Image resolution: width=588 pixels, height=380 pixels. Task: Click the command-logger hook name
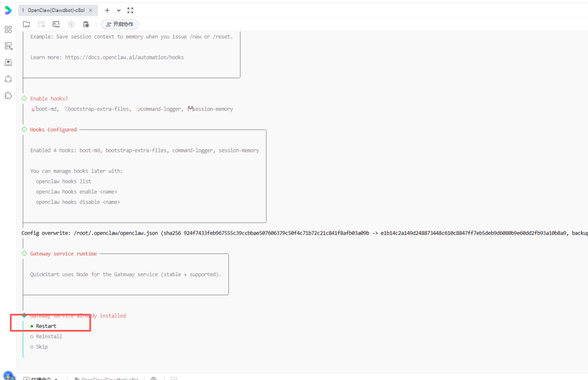click(161, 109)
